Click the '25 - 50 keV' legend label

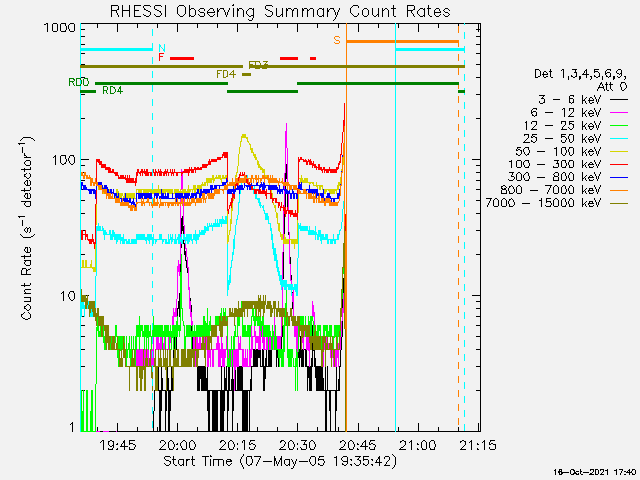562,139
